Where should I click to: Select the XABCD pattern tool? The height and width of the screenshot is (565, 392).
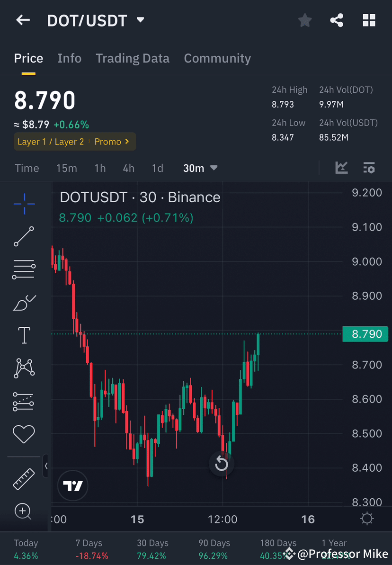point(24,368)
